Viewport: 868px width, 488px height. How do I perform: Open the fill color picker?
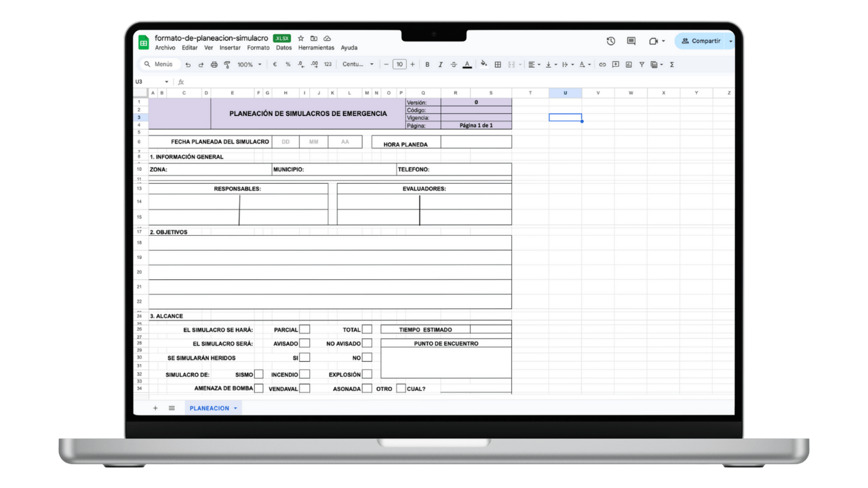tap(484, 64)
